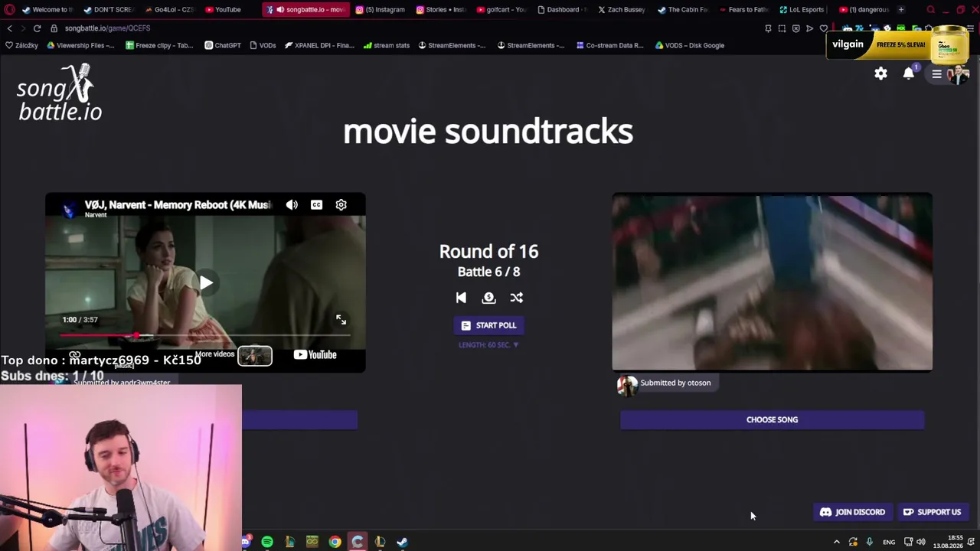Viewport: 980px width, 551px height.
Task: Click the right-side video player
Action: [772, 282]
